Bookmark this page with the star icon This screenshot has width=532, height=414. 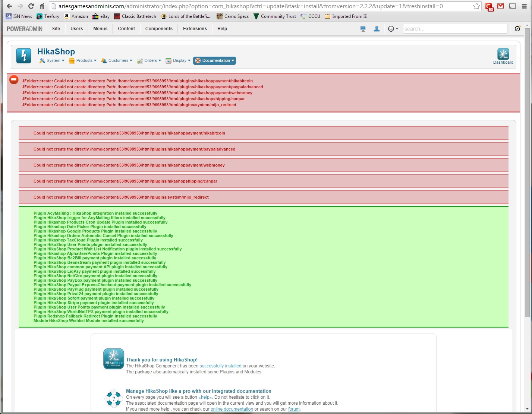pos(476,6)
